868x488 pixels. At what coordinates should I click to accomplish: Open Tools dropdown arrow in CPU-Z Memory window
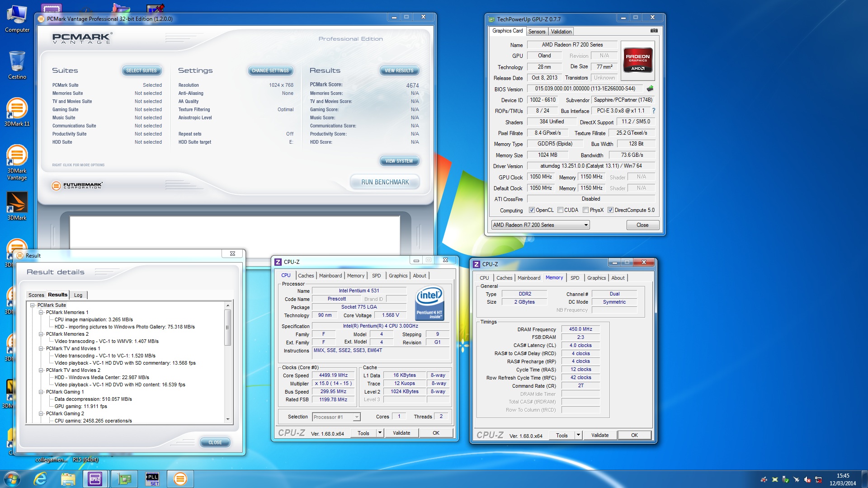pos(578,435)
